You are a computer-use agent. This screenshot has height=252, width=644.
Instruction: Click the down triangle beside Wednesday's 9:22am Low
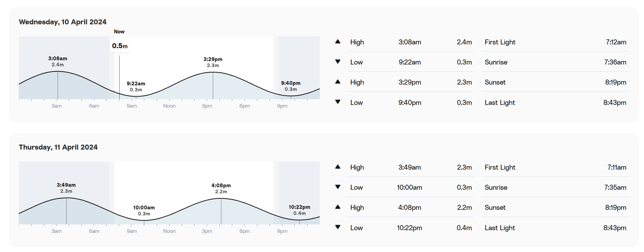pos(338,62)
